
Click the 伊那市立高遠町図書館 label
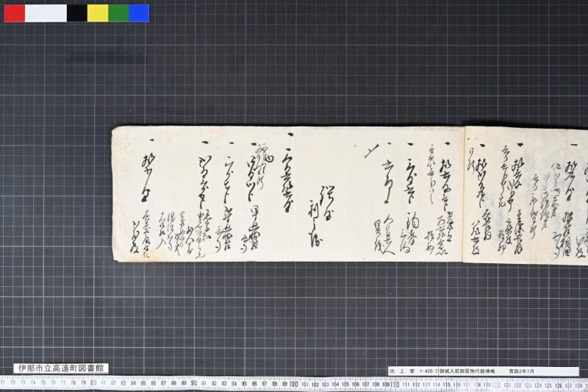(61, 368)
